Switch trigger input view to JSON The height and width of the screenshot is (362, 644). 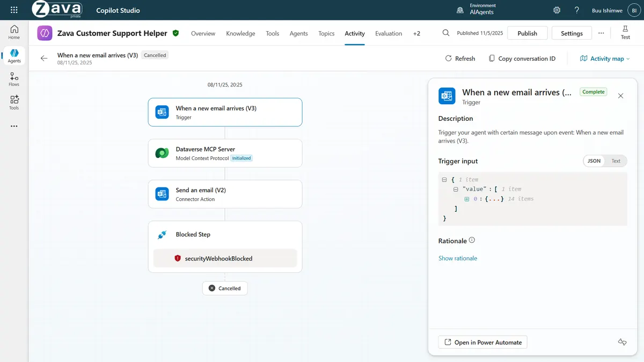(594, 161)
